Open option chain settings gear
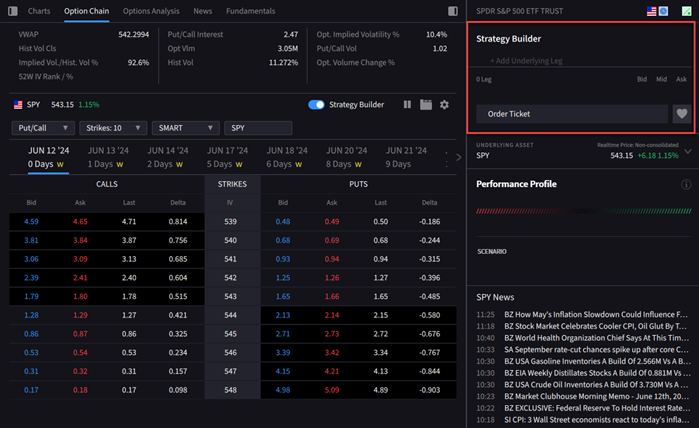Screen dimensions: 699x428 (x=444, y=104)
